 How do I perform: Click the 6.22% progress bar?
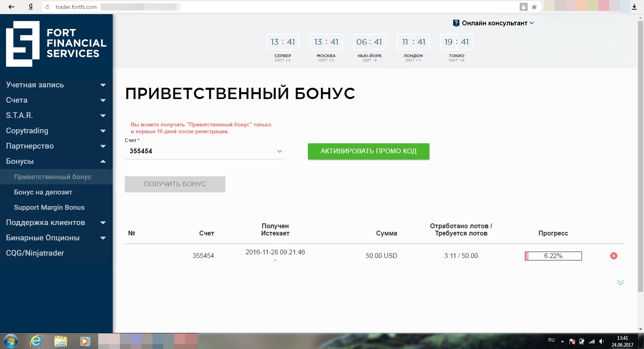[553, 256]
